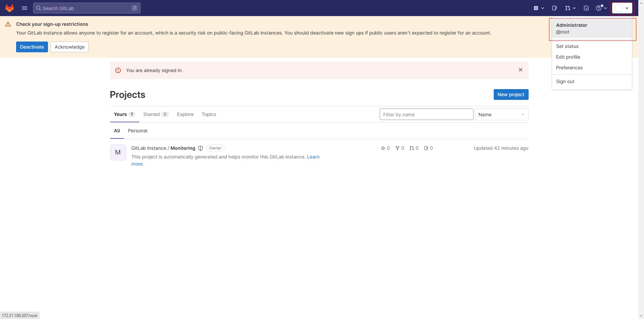This screenshot has width=644, height=319.
Task: Switch to the Yours tab
Action: click(124, 114)
